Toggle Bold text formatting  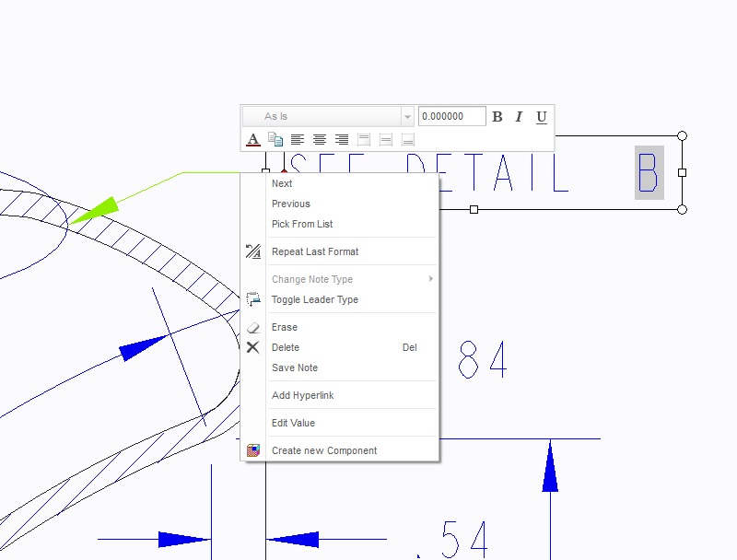click(497, 116)
